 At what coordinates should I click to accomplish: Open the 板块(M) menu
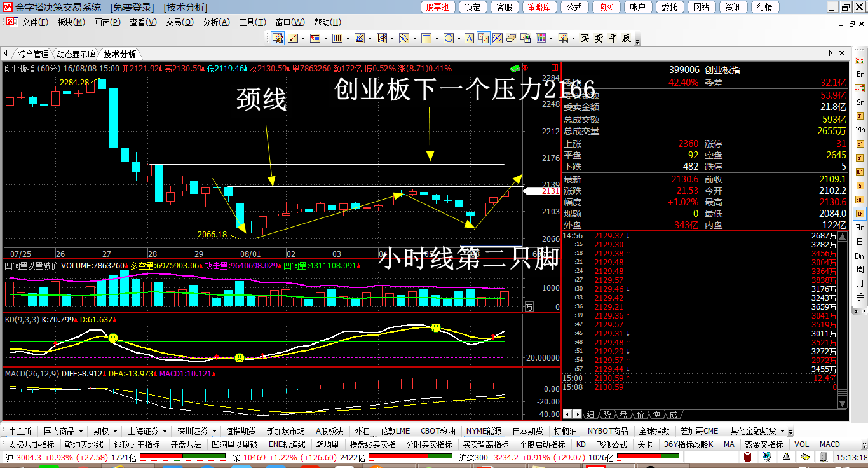tap(71, 22)
